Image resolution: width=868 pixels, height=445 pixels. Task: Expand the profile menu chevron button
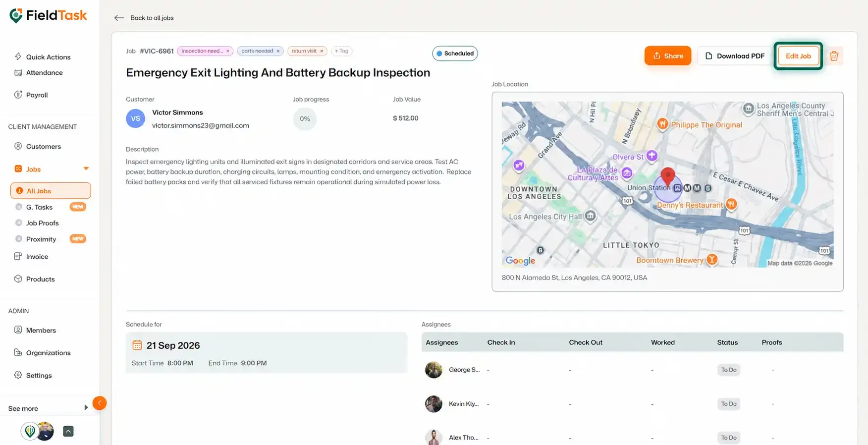(x=68, y=431)
